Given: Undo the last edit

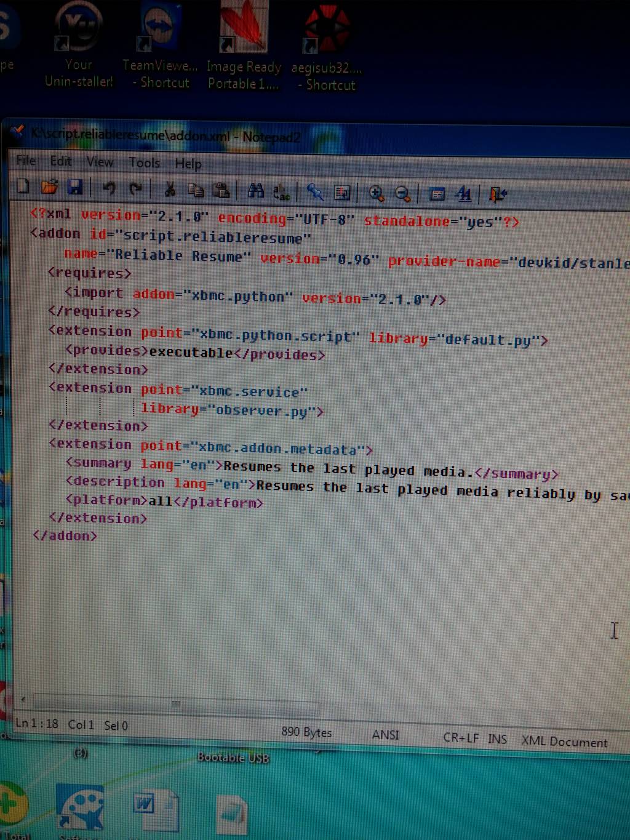Looking at the screenshot, I should [x=109, y=188].
